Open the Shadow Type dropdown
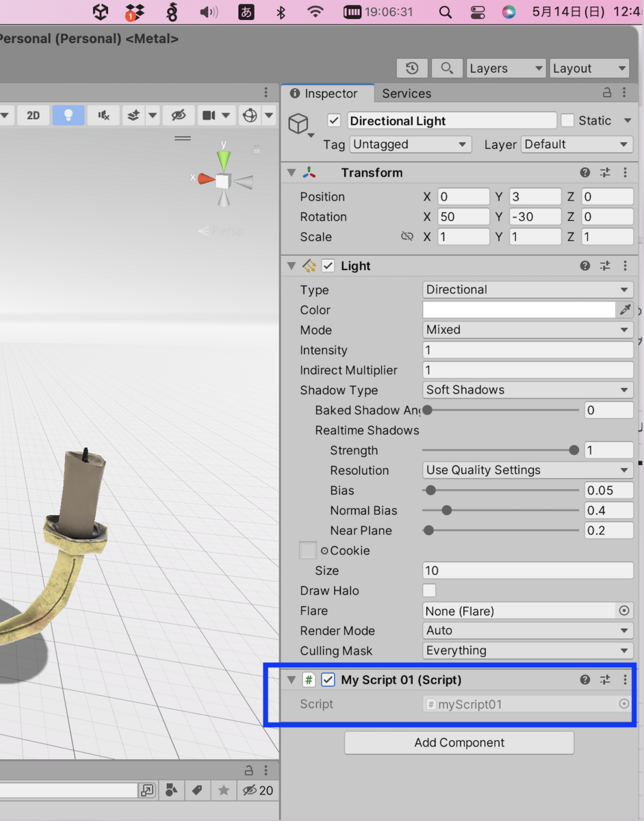This screenshot has width=644, height=821. [528, 390]
